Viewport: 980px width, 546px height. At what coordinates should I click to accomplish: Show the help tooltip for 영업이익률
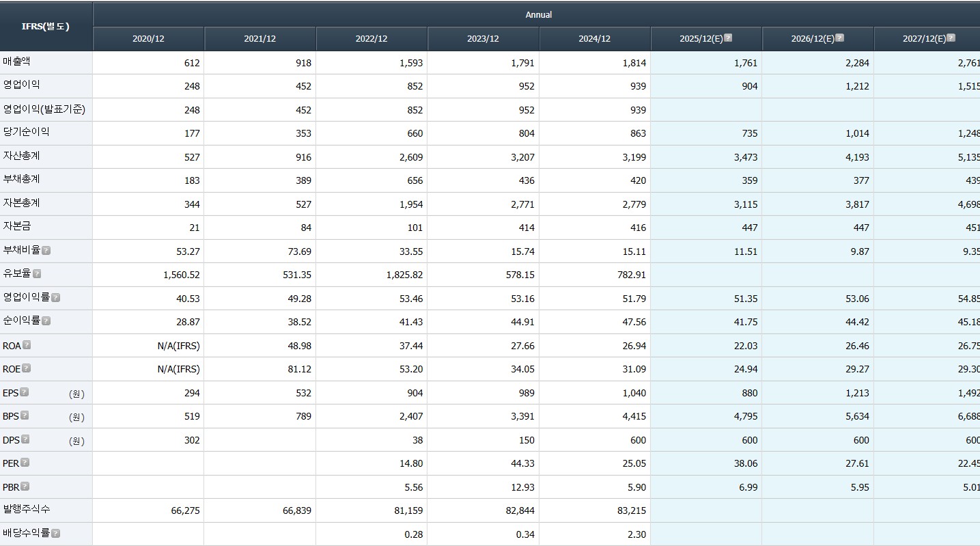[55, 297]
